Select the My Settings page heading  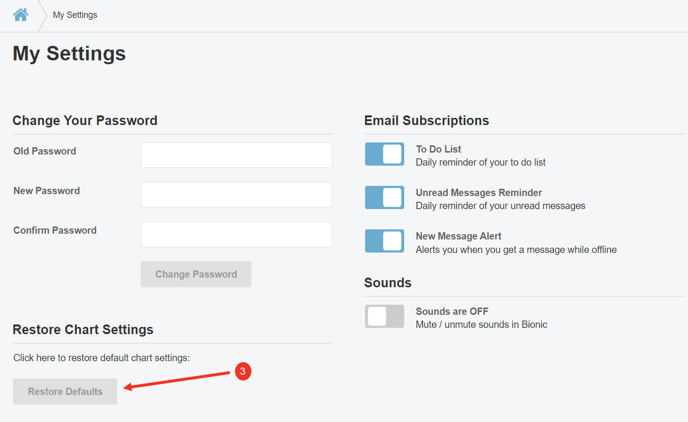(69, 54)
